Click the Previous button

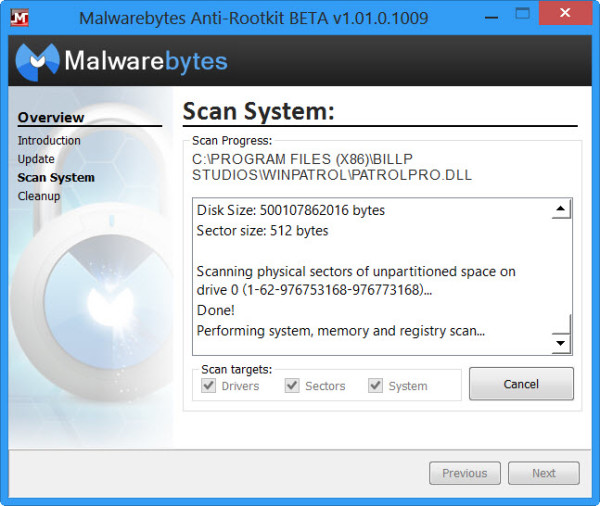pos(465,473)
